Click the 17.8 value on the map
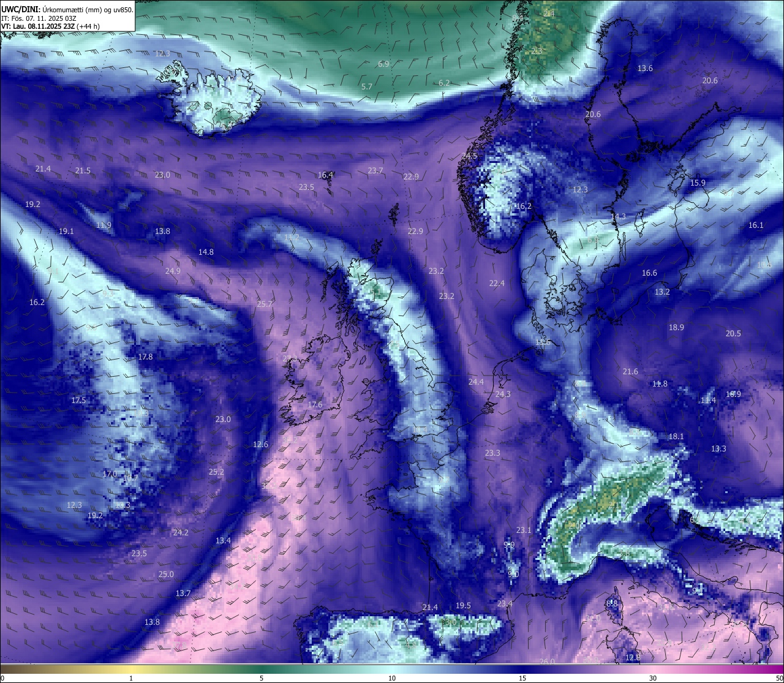Viewport: 784px width, 683px height. (145, 357)
